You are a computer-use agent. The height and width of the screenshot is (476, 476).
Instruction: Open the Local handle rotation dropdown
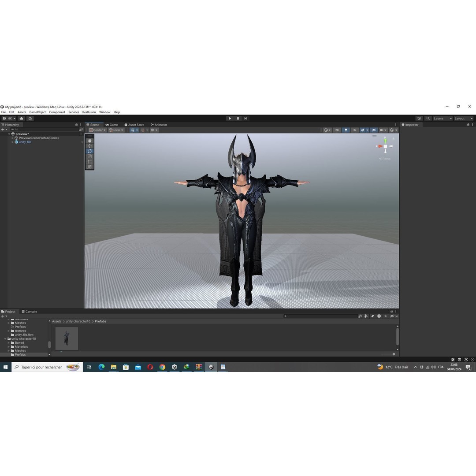pyautogui.click(x=116, y=130)
